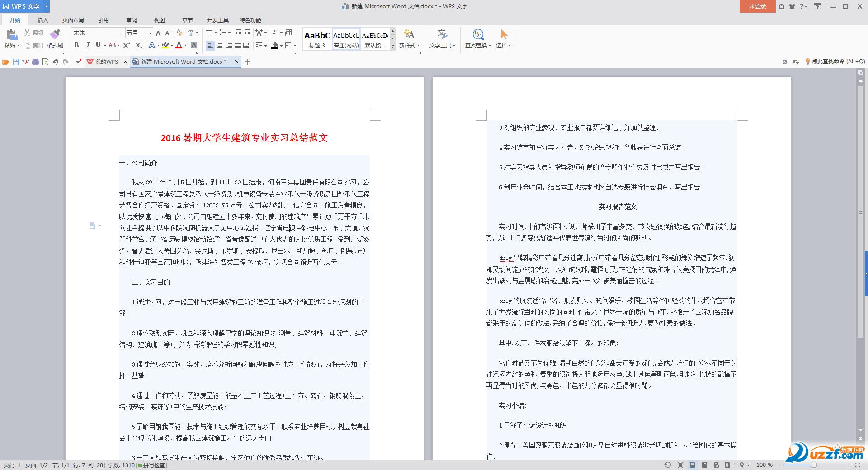This screenshot has height=470, width=868.
Task: Set paragraph alignment to right
Action: pos(229,45)
